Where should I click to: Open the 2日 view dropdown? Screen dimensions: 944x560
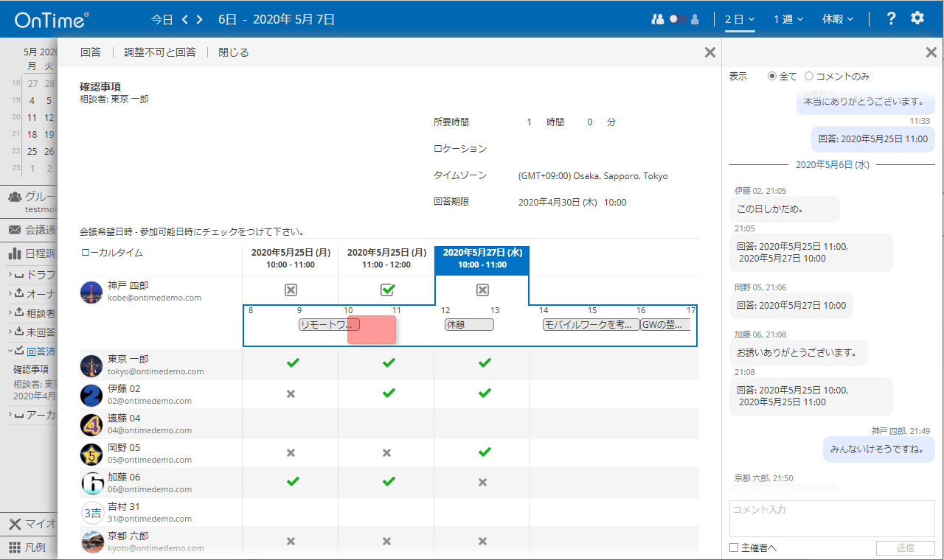coord(739,19)
